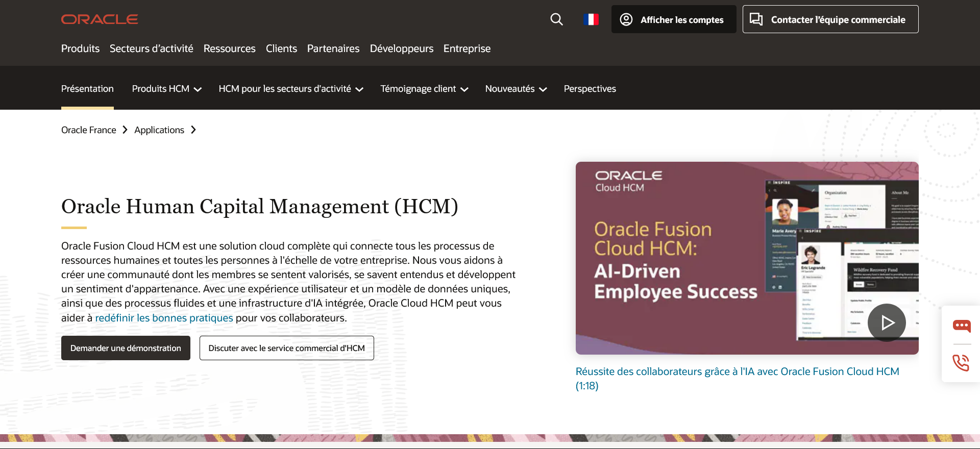
Task: Click Discuter avec le service commercial d'HCM
Action: pyautogui.click(x=286, y=348)
